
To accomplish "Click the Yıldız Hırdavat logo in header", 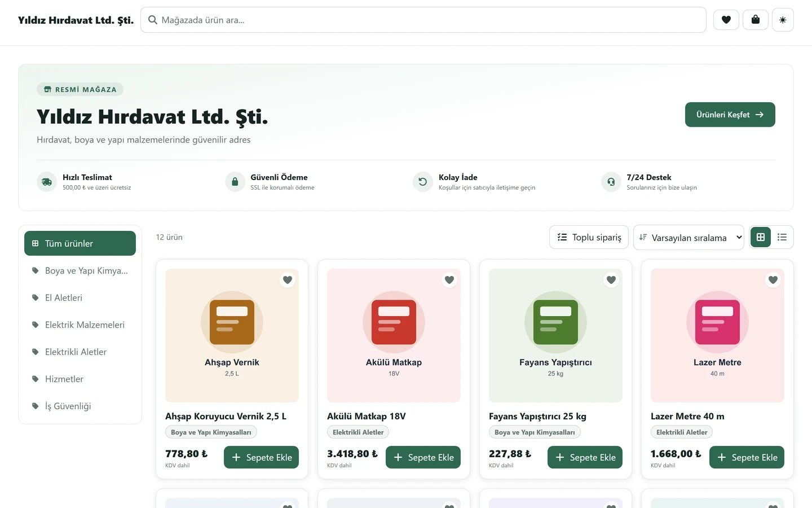I will 76,20.
